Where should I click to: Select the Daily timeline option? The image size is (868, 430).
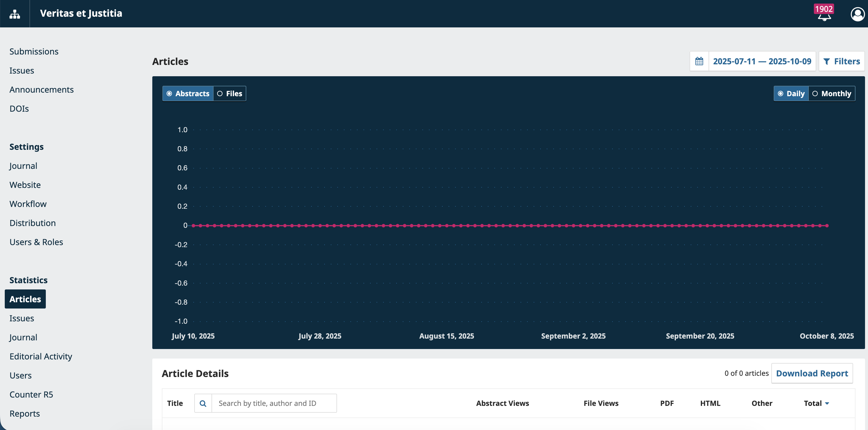coord(791,94)
